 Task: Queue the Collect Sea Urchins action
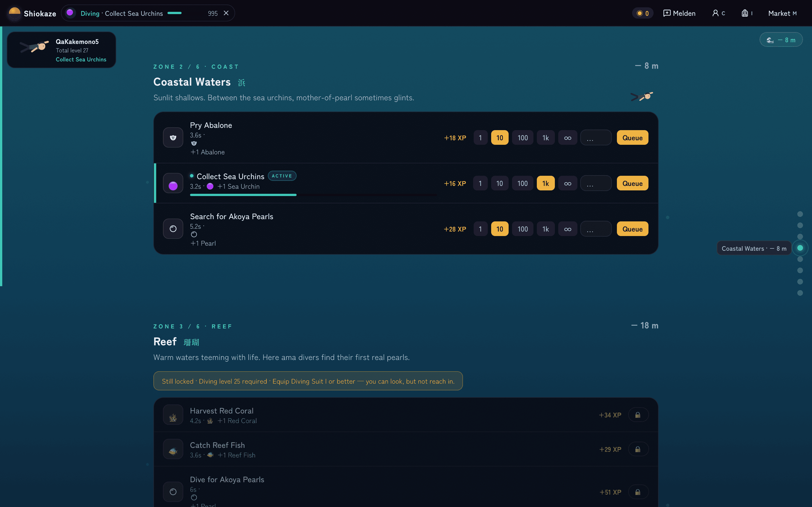pos(632,183)
